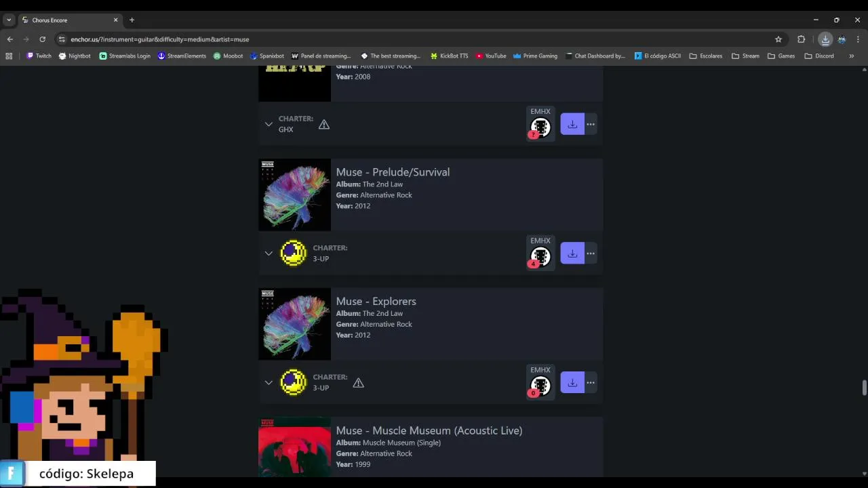Go back in browser
This screenshot has height=488, width=868.
pos(9,39)
